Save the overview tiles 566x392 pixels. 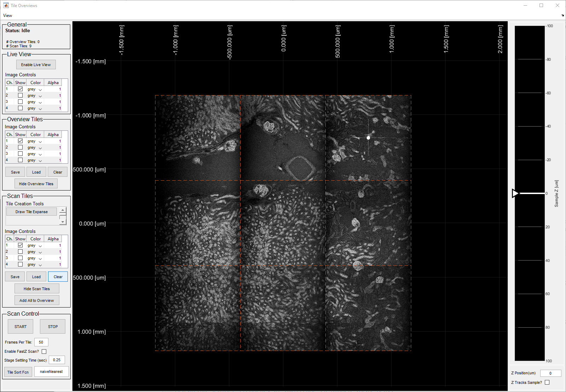pyautogui.click(x=15, y=172)
